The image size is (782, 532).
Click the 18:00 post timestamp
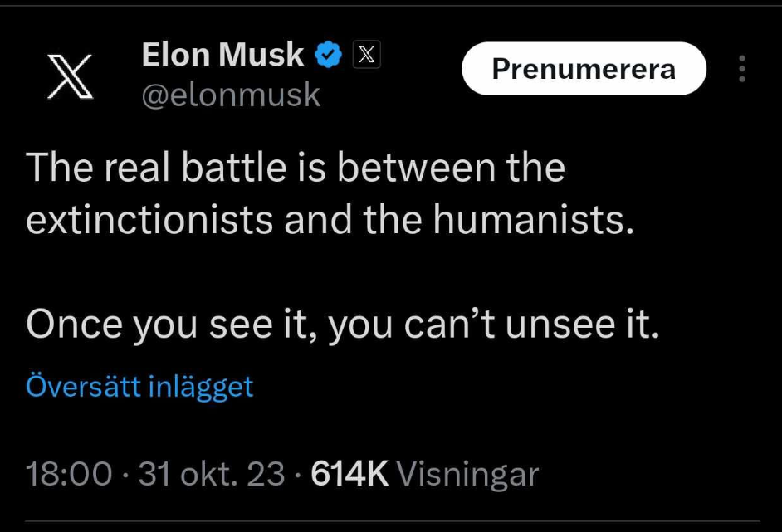pos(68,474)
